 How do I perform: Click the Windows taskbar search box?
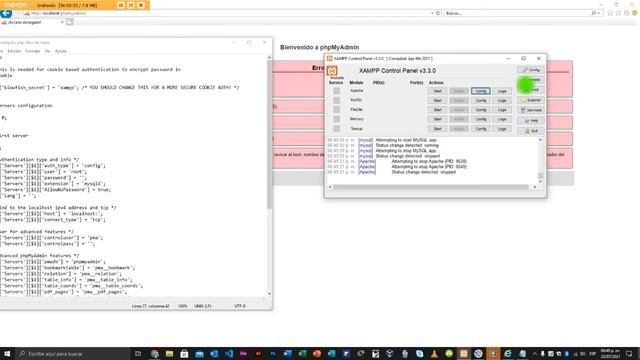[x=73, y=353]
